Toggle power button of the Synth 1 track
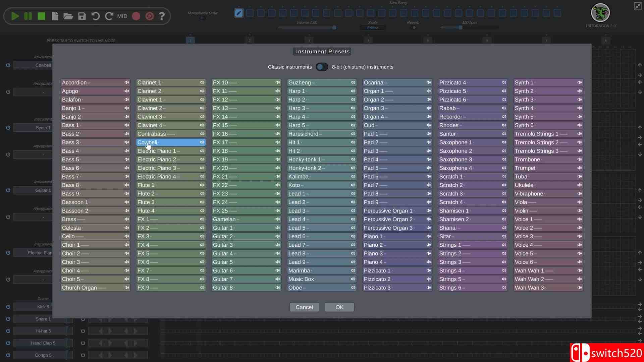Screen dimensions: 644x362 tap(8, 128)
